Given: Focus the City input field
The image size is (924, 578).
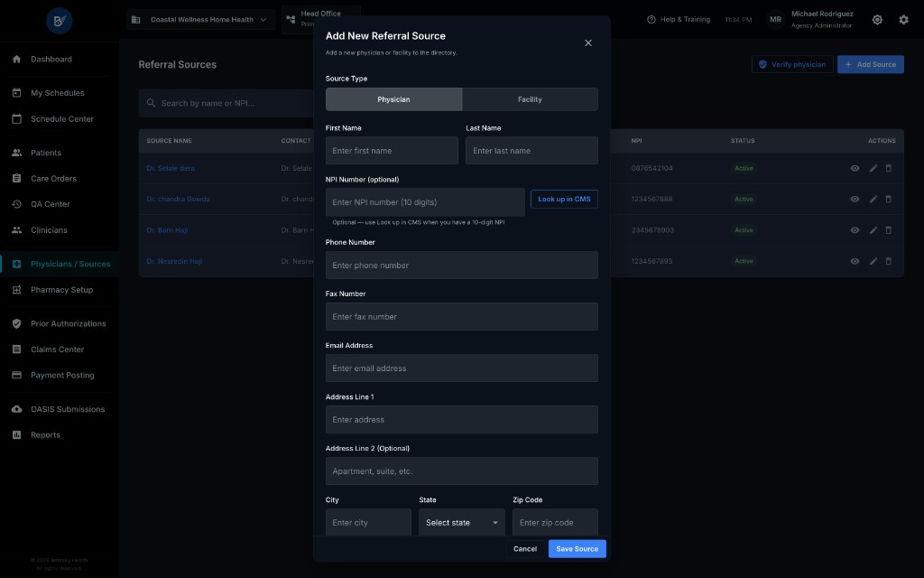Looking at the screenshot, I should 368,523.
